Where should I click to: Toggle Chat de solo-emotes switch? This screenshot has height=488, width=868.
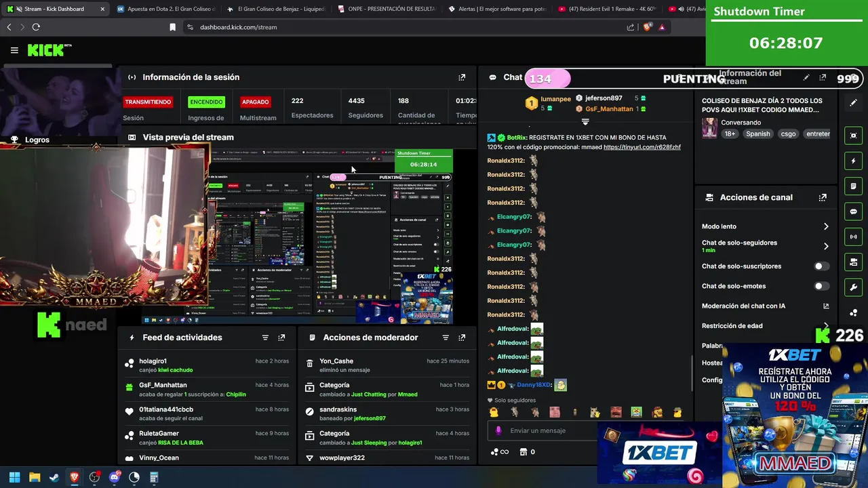tap(822, 286)
